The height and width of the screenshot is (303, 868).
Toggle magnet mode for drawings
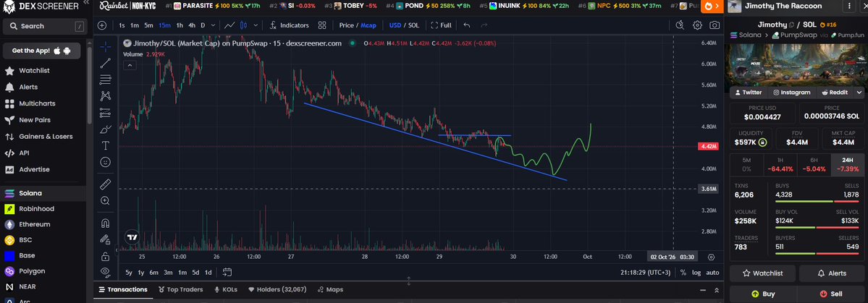pos(105,223)
